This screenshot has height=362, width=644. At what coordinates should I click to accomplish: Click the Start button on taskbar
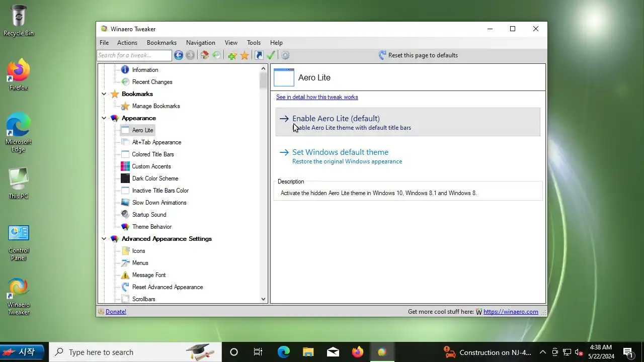click(22, 352)
